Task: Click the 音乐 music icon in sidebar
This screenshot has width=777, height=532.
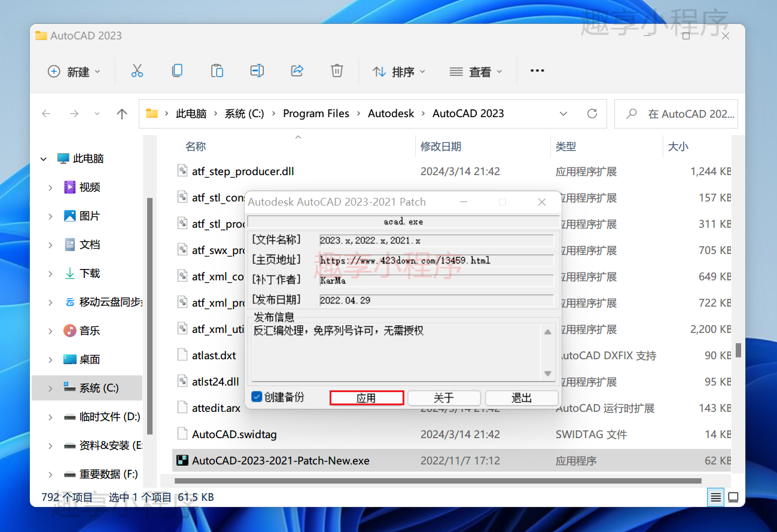Action: tap(69, 331)
